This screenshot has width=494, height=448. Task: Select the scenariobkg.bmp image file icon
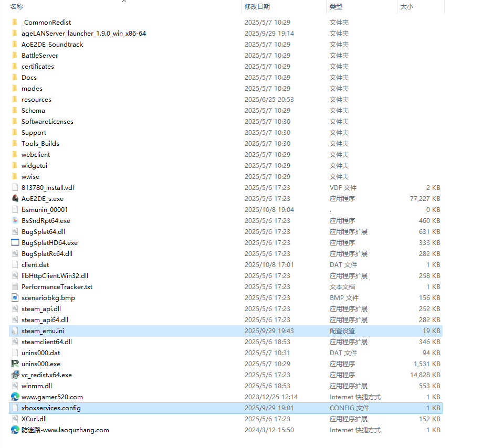coord(15,297)
